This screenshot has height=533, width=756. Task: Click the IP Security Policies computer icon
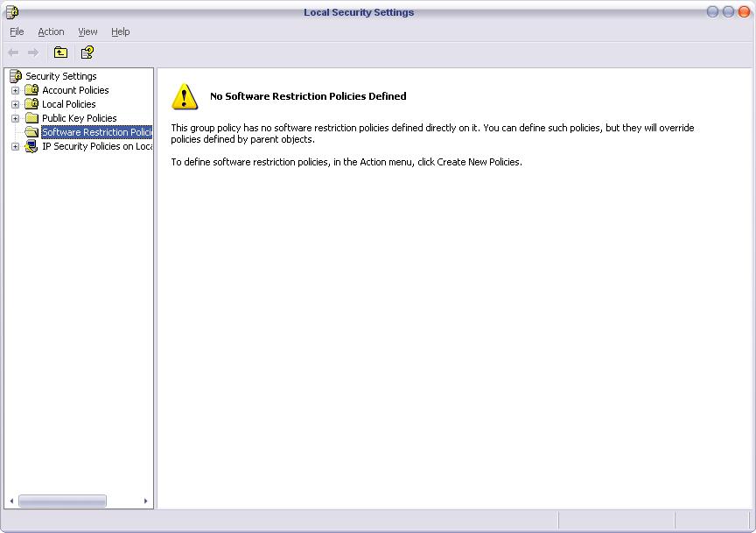[x=31, y=146]
